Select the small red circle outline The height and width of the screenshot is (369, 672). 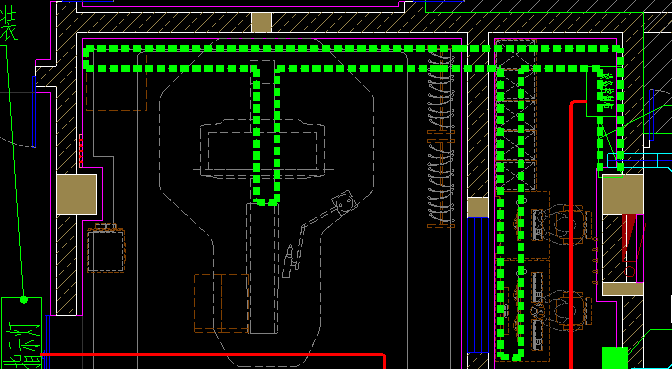point(629,271)
